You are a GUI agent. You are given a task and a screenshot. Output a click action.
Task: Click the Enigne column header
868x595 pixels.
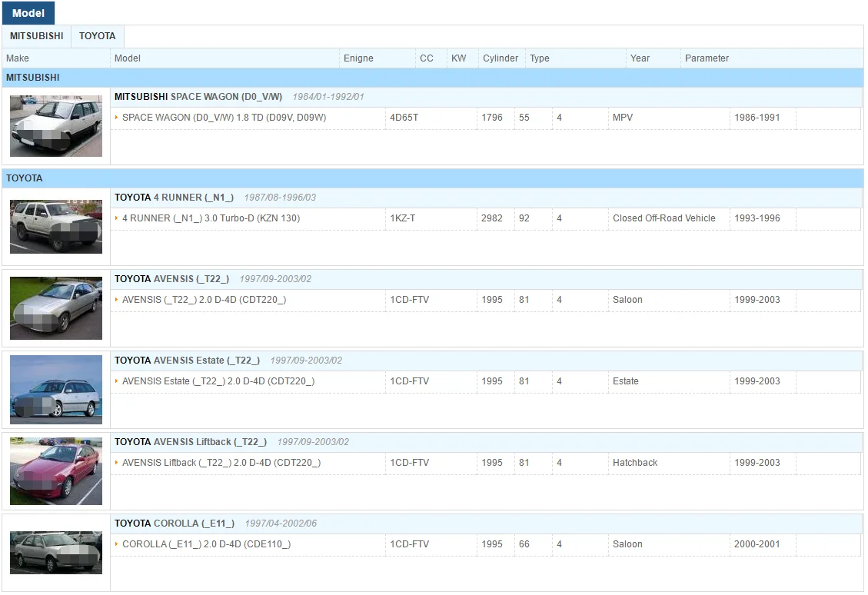click(x=377, y=58)
